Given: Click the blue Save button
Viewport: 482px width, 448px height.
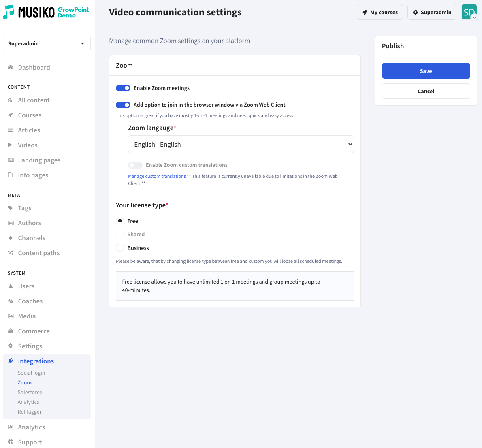Looking at the screenshot, I should pos(426,71).
